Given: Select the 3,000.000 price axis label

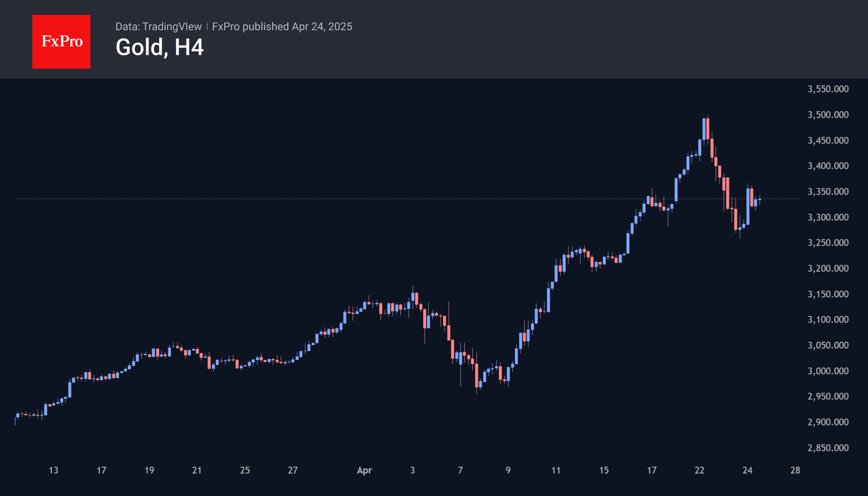Looking at the screenshot, I should 828,371.
